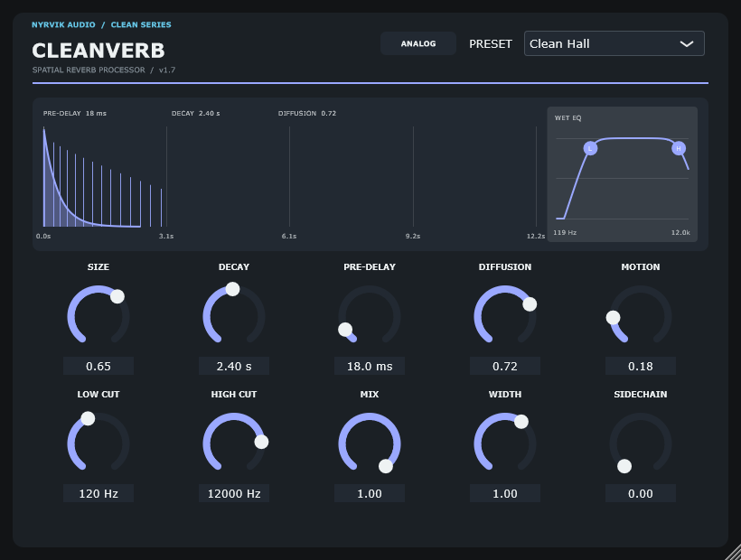Viewport: 741px width, 560px height.
Task: Select the H high-cut node in Wet EQ
Action: tap(679, 148)
